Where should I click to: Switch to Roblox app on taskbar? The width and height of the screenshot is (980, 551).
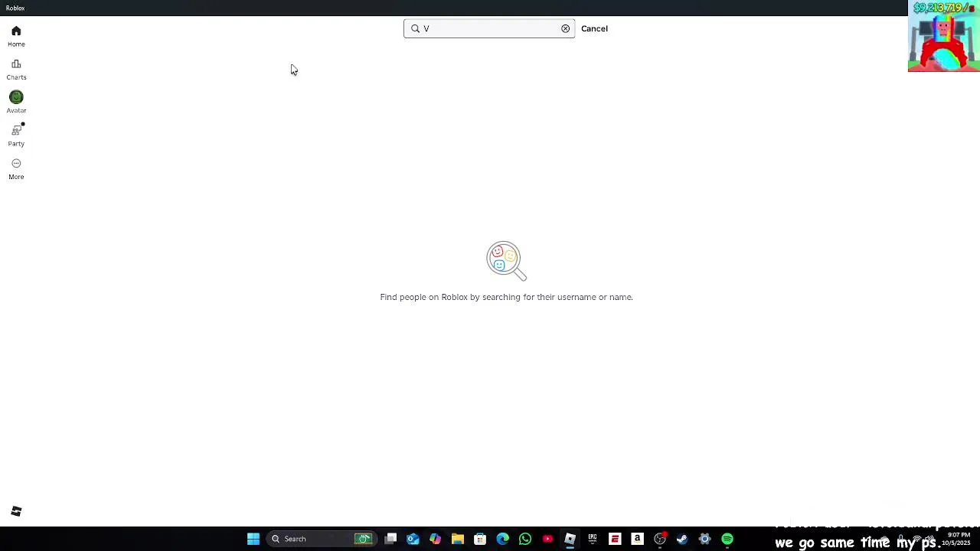(x=570, y=539)
